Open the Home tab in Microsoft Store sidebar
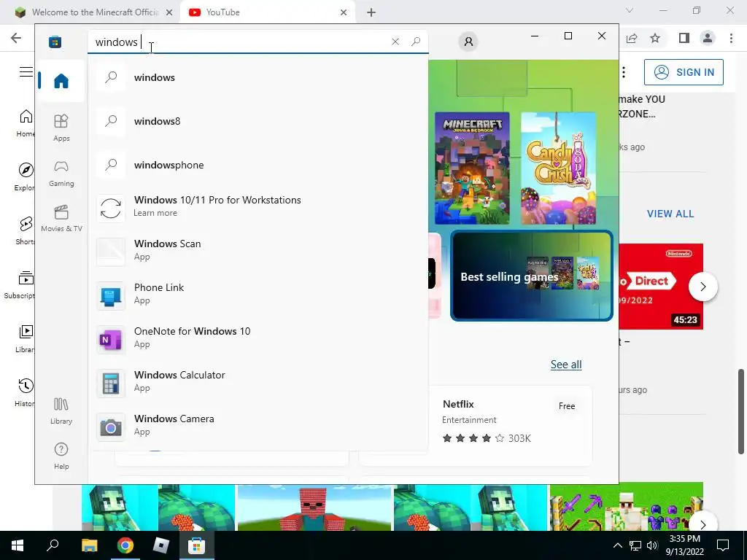The image size is (747, 560). coord(61,81)
